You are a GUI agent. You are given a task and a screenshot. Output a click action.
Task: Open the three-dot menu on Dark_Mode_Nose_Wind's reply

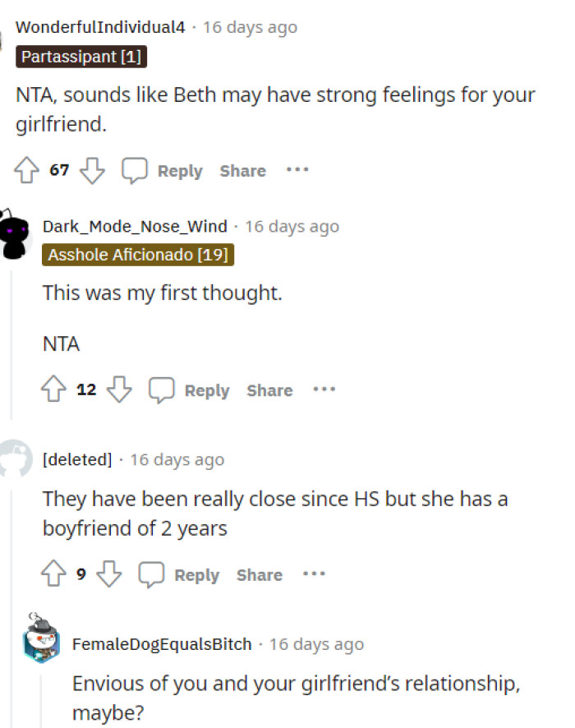click(x=324, y=390)
